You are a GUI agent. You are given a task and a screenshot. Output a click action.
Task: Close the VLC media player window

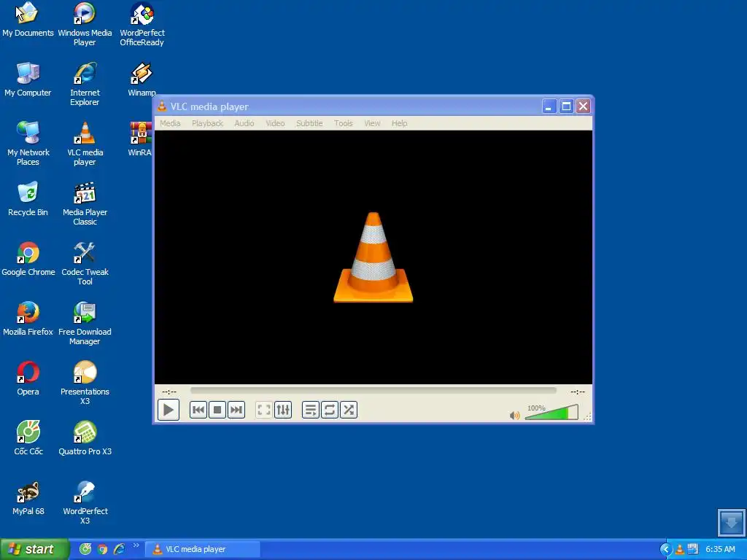(583, 106)
